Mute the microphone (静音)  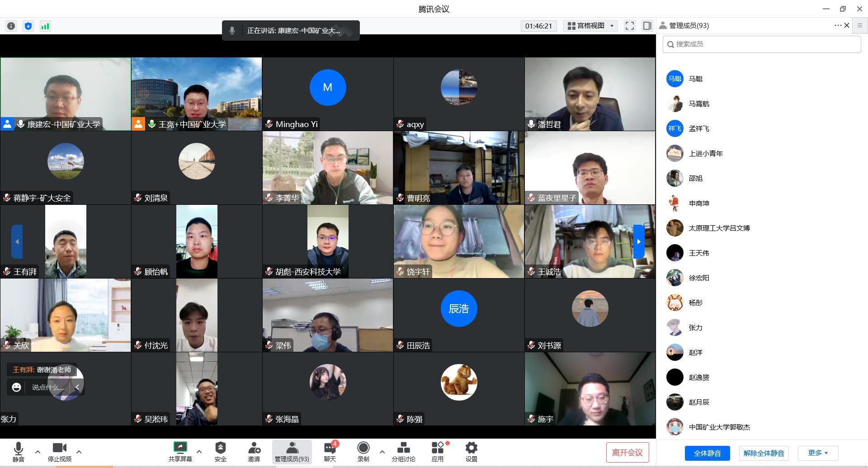click(19, 452)
